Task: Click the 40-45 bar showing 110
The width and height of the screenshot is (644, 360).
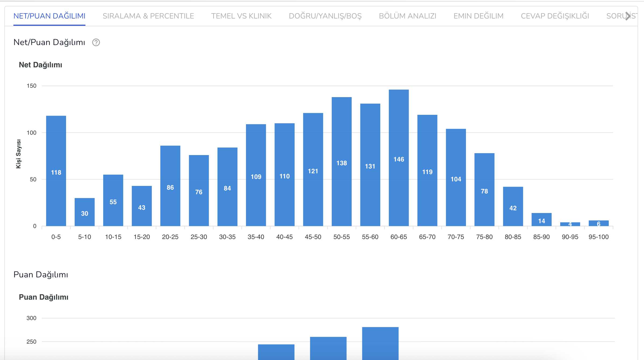Action: pos(284,175)
